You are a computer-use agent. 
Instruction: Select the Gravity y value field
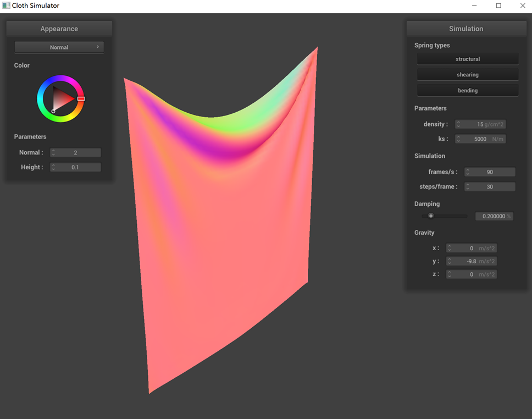pos(471,261)
